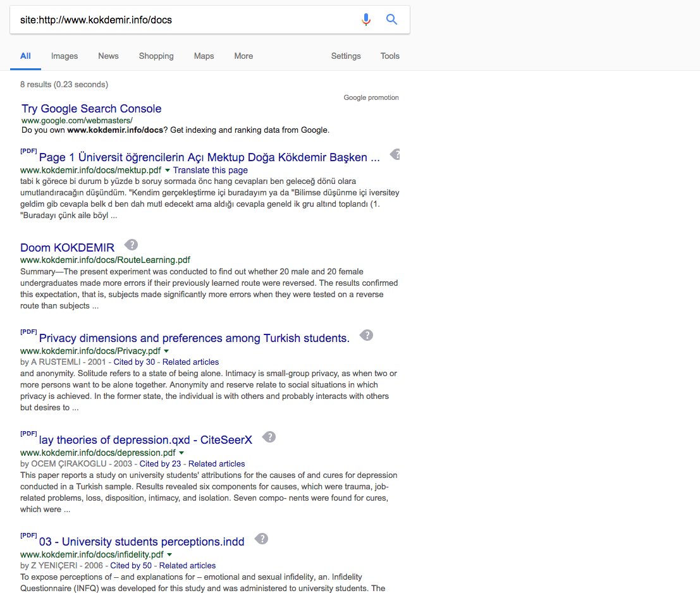Click www.kokdemir.info/docs/RouteLearning.pdf URL text
The image size is (700, 593).
click(105, 260)
